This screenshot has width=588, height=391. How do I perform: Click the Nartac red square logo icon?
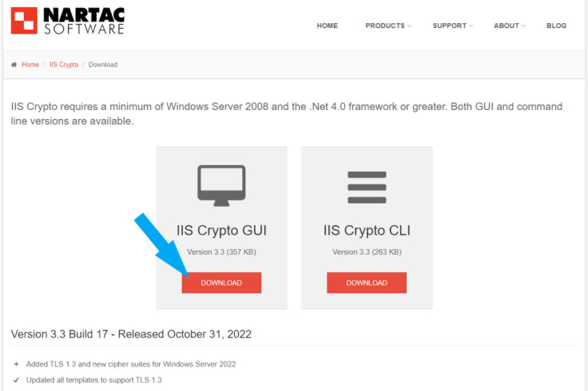pos(24,20)
